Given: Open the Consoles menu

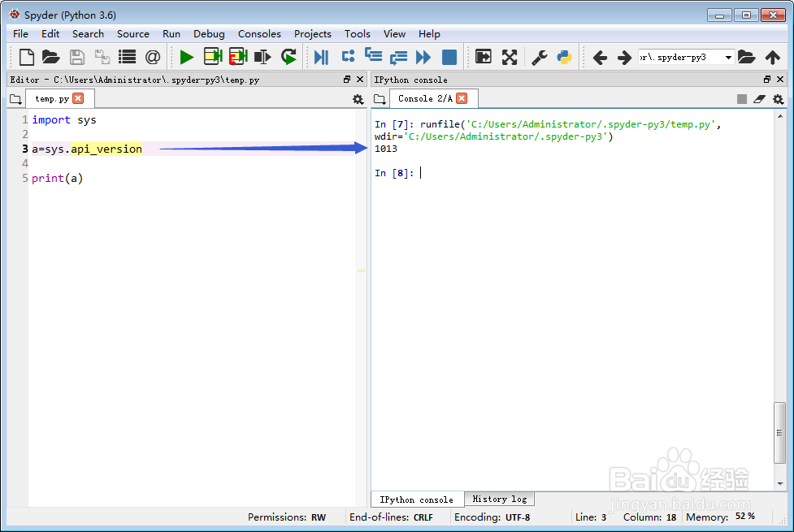Looking at the screenshot, I should [259, 34].
